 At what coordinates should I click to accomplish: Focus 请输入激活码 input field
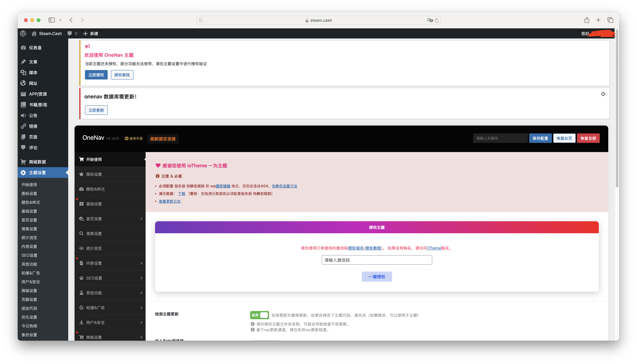tap(377, 260)
